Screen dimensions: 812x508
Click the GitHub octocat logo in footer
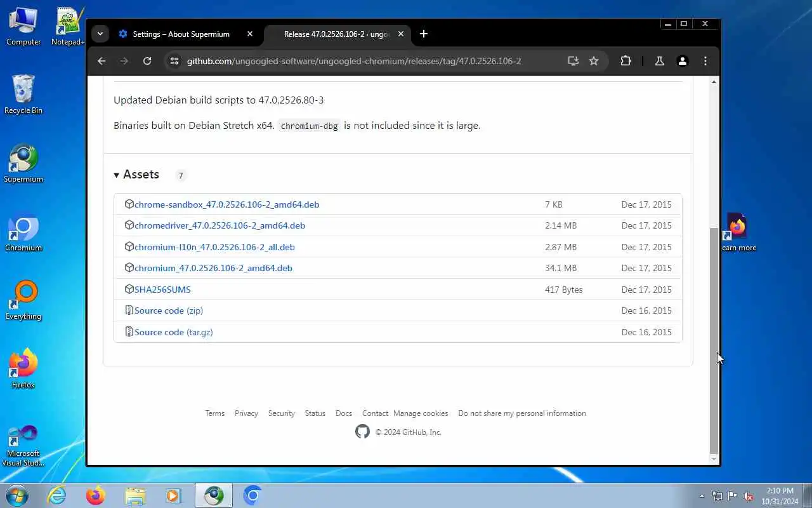[362, 432]
